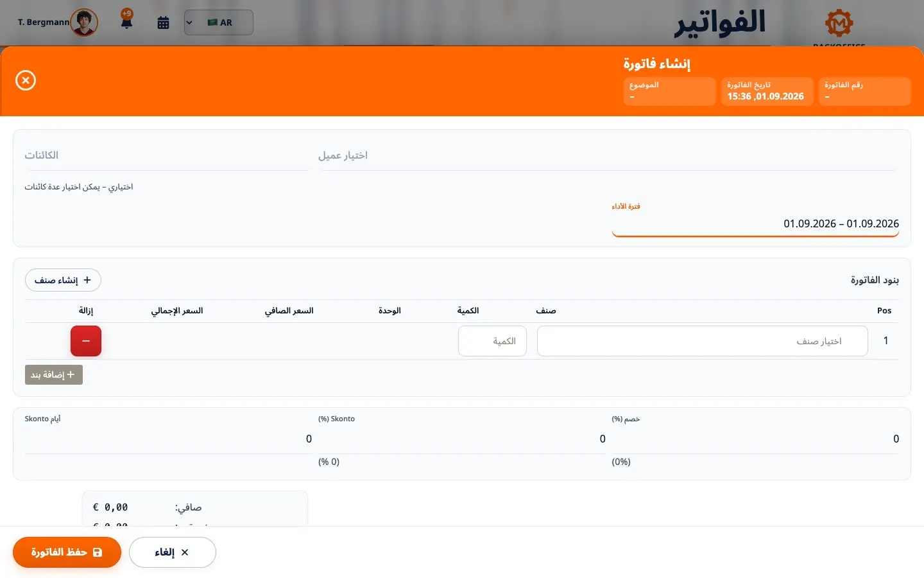Image resolution: width=924 pixels, height=578 pixels.
Task: Click حفظ الفاتورة save button
Action: point(67,552)
